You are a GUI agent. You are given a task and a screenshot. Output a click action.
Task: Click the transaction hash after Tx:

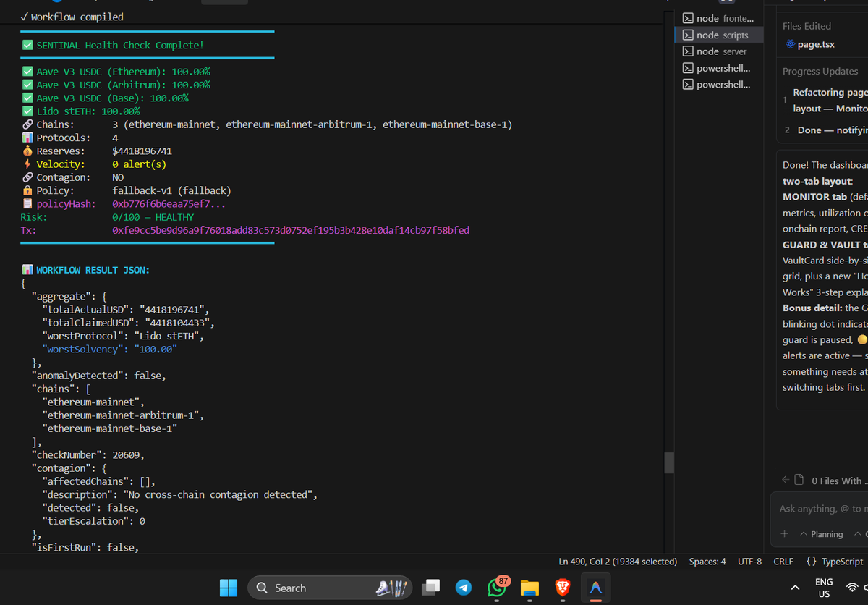pyautogui.click(x=291, y=230)
